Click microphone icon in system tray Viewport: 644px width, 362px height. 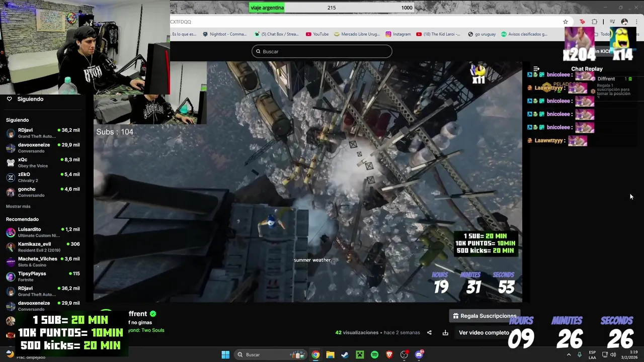point(580,354)
